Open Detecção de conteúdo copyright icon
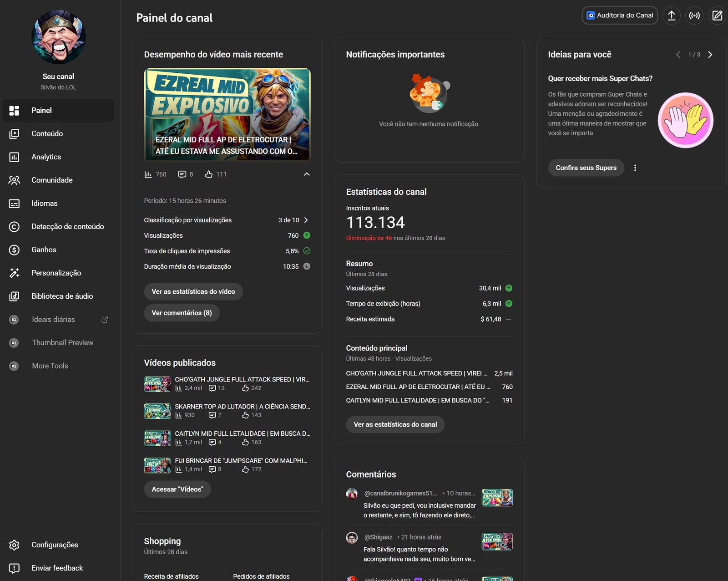The width and height of the screenshot is (728, 581). coord(14,227)
